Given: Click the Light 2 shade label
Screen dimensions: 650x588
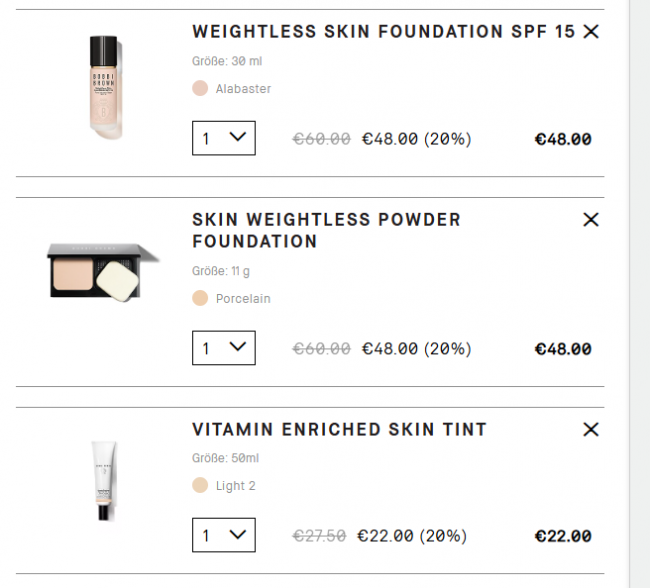Looking at the screenshot, I should coord(236,486).
